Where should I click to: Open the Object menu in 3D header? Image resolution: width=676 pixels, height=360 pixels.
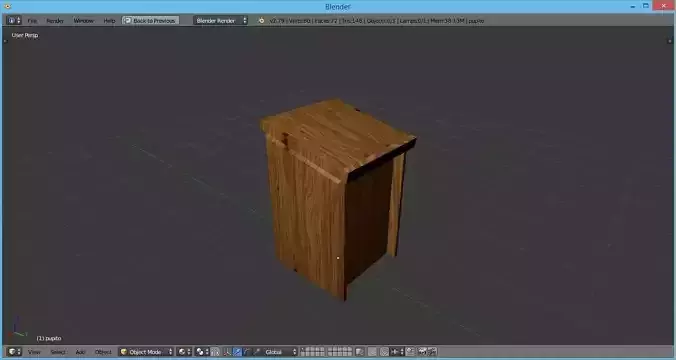click(103, 352)
